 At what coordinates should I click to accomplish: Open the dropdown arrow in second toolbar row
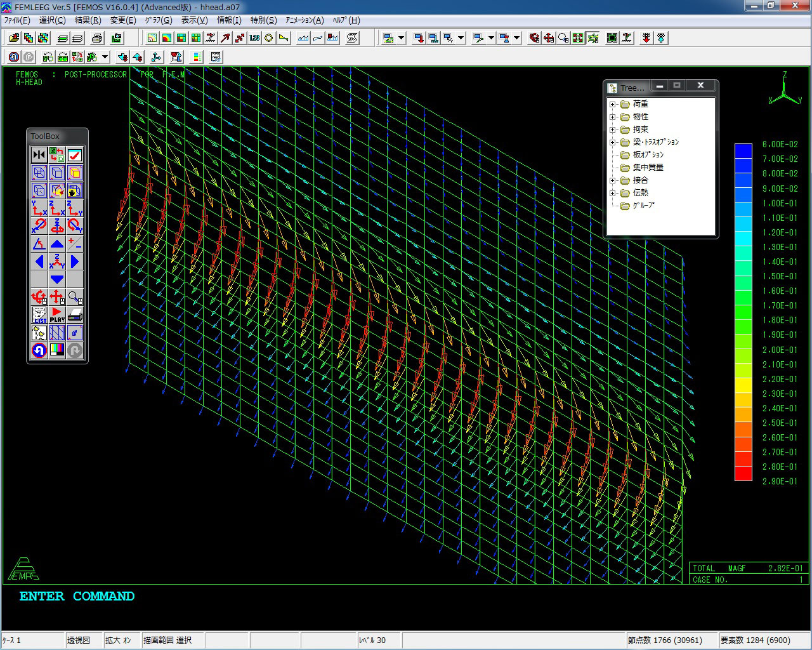pyautogui.click(x=105, y=57)
